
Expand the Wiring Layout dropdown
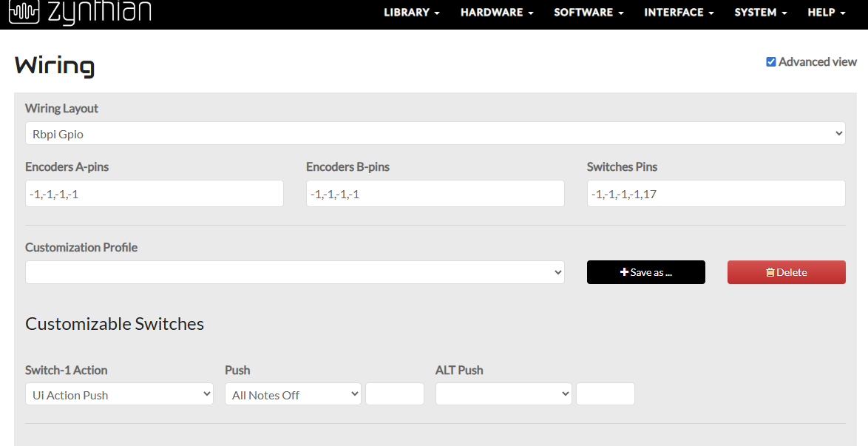point(435,134)
